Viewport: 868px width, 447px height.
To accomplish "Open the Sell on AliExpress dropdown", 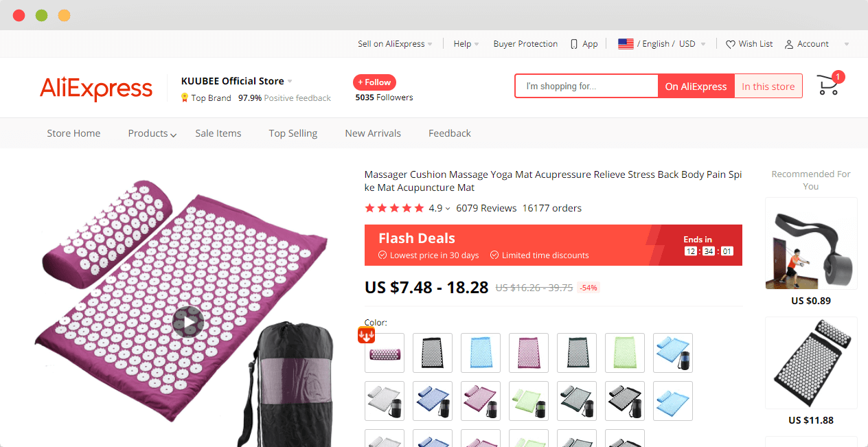I will click(x=395, y=44).
